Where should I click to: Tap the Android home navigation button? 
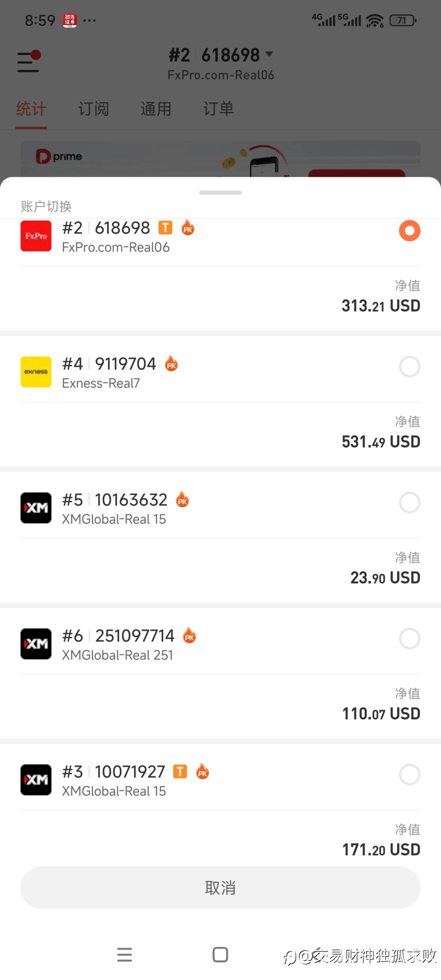click(220, 955)
